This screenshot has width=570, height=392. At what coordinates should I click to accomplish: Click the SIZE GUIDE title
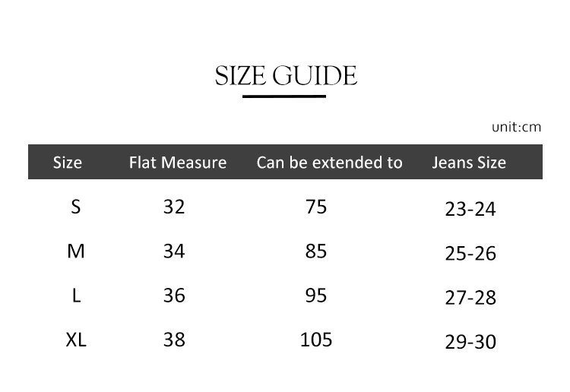point(286,76)
